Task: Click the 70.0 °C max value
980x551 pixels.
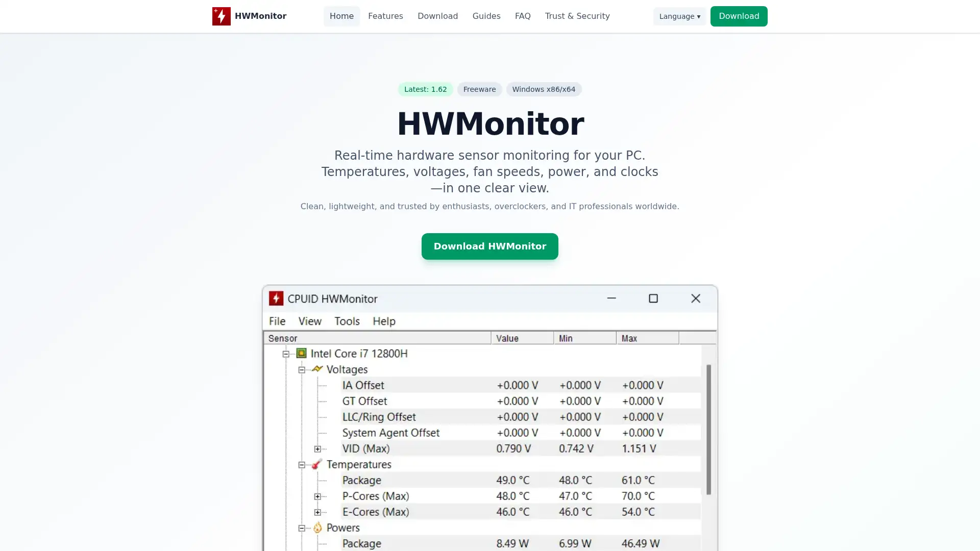Action: point(638,496)
